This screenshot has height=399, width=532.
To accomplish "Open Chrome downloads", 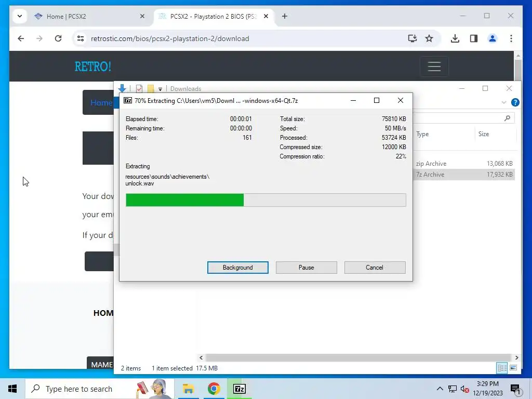I will tap(455, 38).
